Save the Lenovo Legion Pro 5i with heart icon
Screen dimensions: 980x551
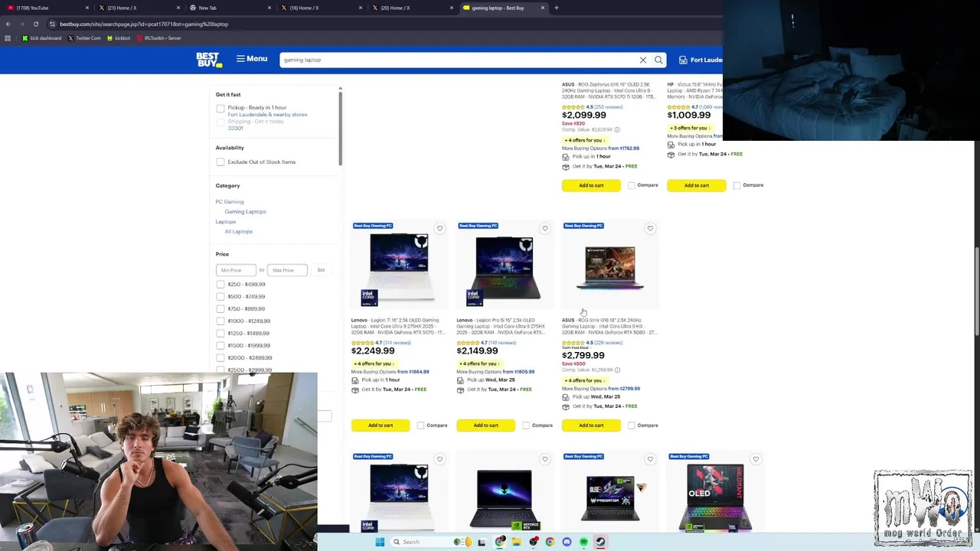(x=545, y=228)
